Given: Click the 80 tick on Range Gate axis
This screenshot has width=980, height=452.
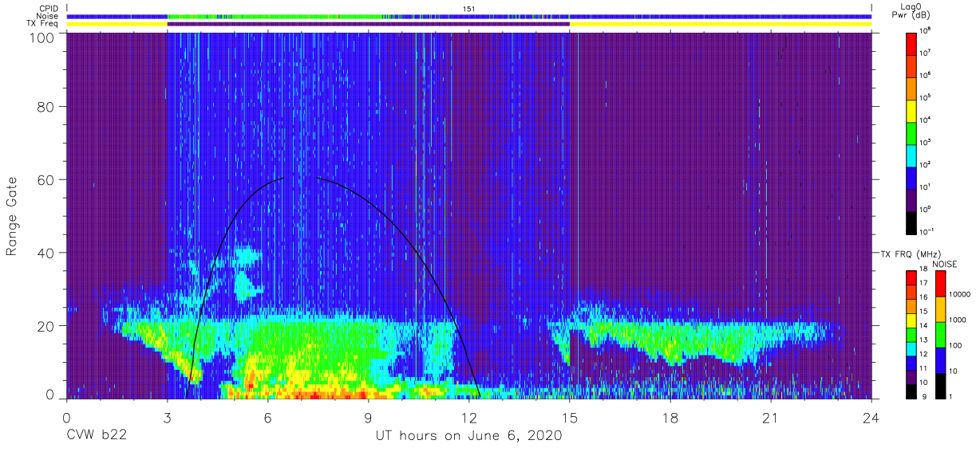Looking at the screenshot, I should [46, 107].
